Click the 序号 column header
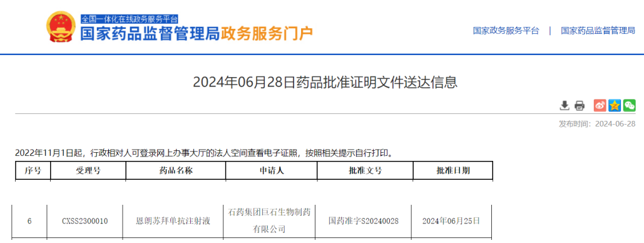Screen dimensions: 644x243 (33, 171)
